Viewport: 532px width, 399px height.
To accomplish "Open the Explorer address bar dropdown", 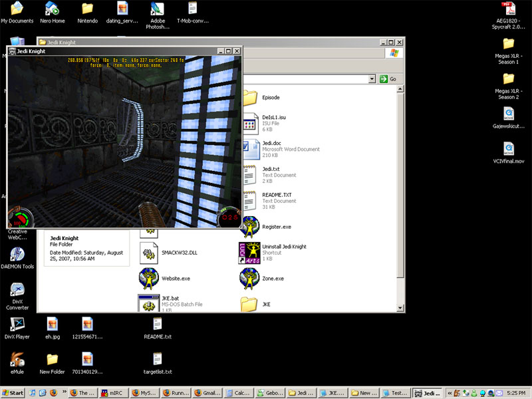I will coord(372,79).
